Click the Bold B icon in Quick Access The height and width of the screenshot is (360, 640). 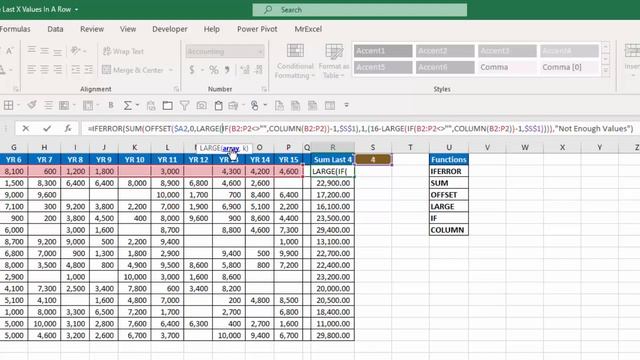click(x=111, y=106)
